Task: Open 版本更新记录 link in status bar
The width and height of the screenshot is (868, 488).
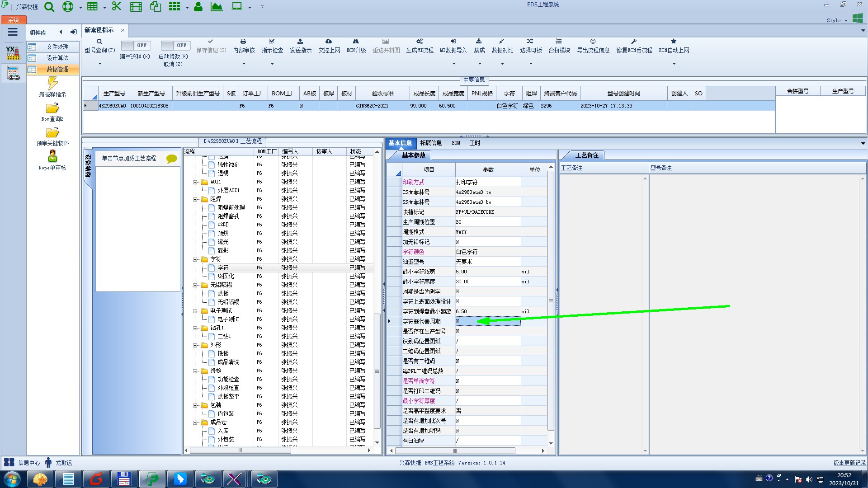Action: click(x=849, y=463)
